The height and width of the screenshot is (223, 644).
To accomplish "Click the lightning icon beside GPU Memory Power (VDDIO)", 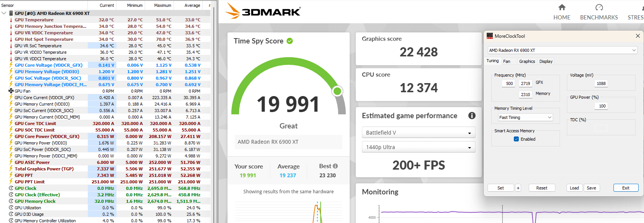I will 11,143.
